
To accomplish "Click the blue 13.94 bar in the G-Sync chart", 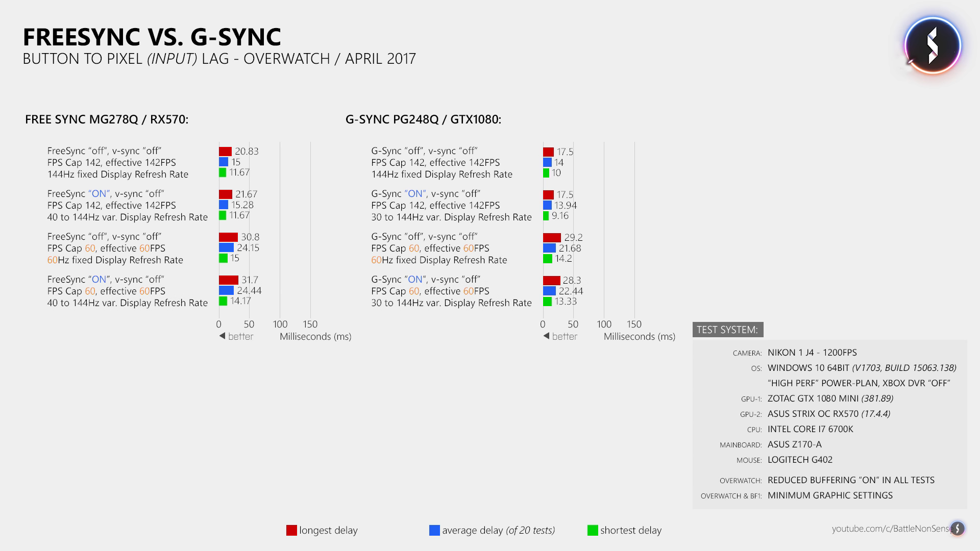I will (x=547, y=205).
